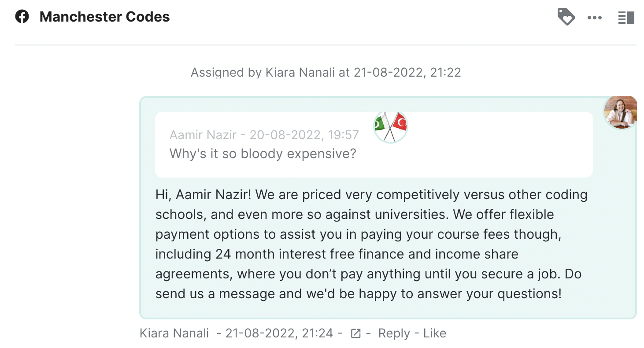
Task: Click the 21-08-2022, 21:24 timestamp
Action: pyautogui.click(x=279, y=333)
